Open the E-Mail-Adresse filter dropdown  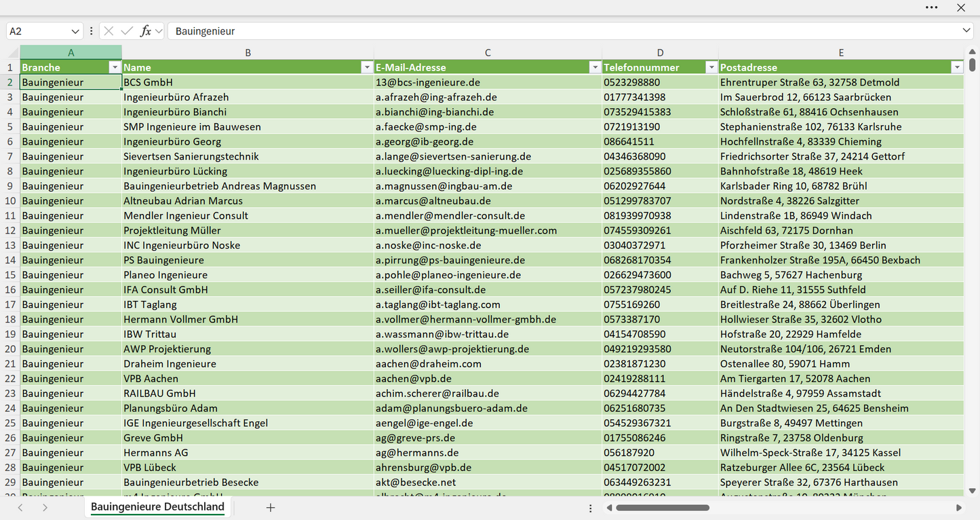pyautogui.click(x=595, y=67)
